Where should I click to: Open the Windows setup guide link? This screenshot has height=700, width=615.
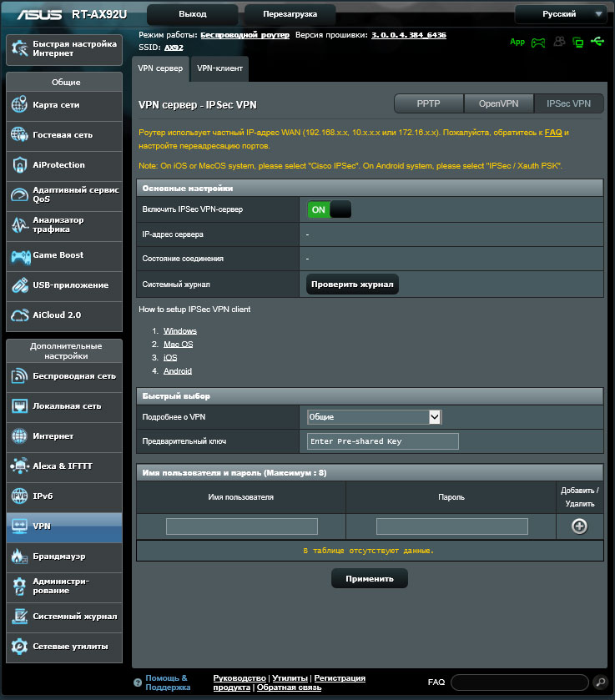[x=180, y=330]
